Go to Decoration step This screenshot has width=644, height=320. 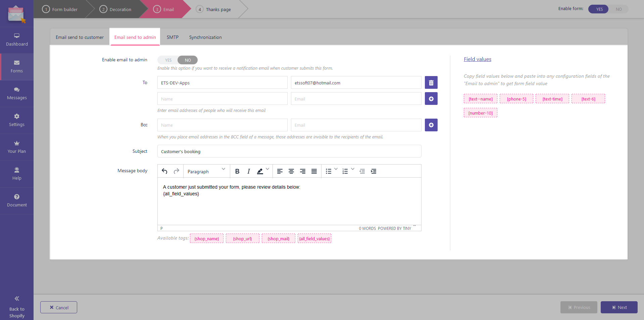click(115, 9)
